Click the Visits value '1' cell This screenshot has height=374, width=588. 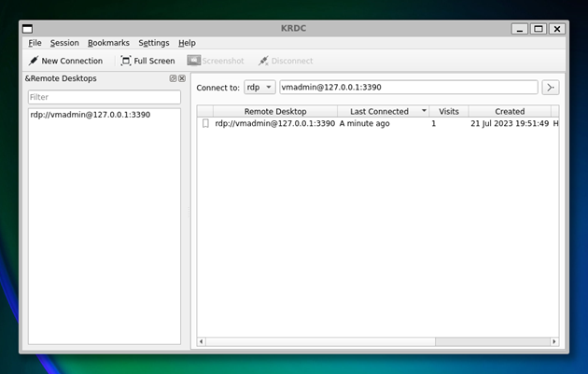tap(433, 123)
